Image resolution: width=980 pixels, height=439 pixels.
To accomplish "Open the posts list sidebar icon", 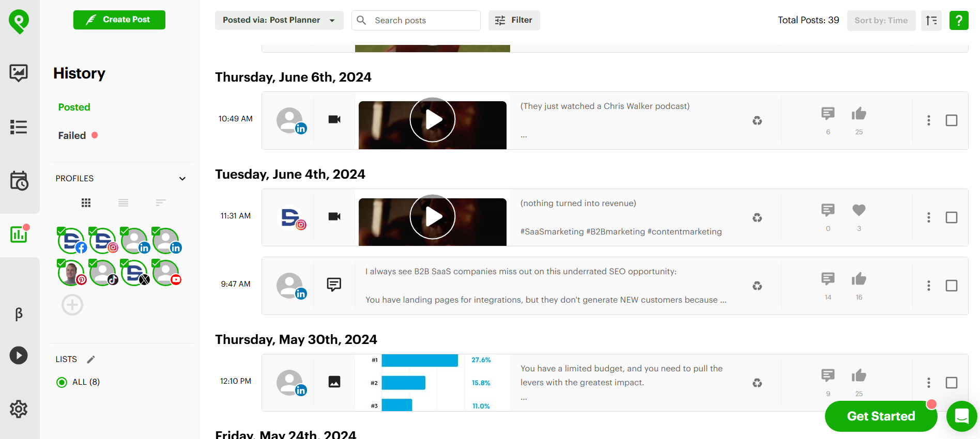I will (x=19, y=127).
